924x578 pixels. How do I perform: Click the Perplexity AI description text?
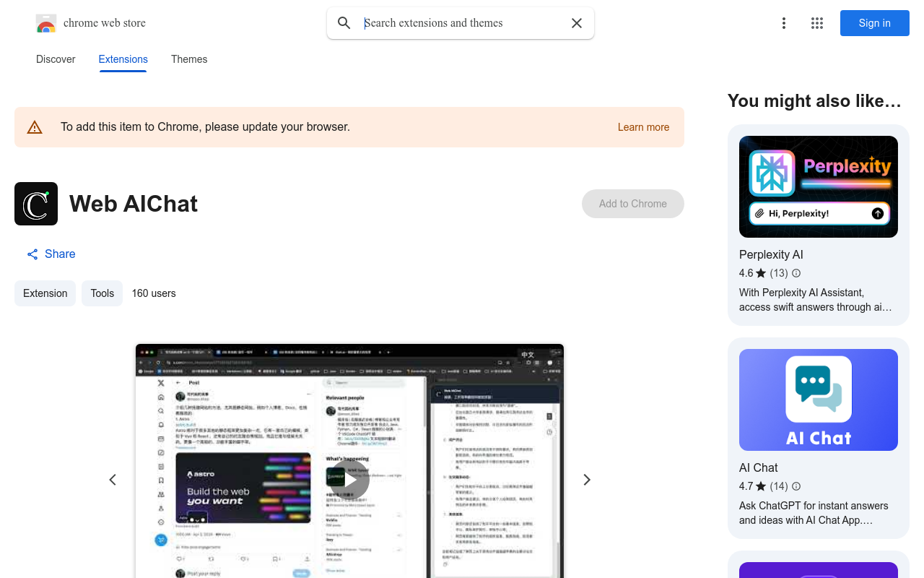click(x=816, y=300)
